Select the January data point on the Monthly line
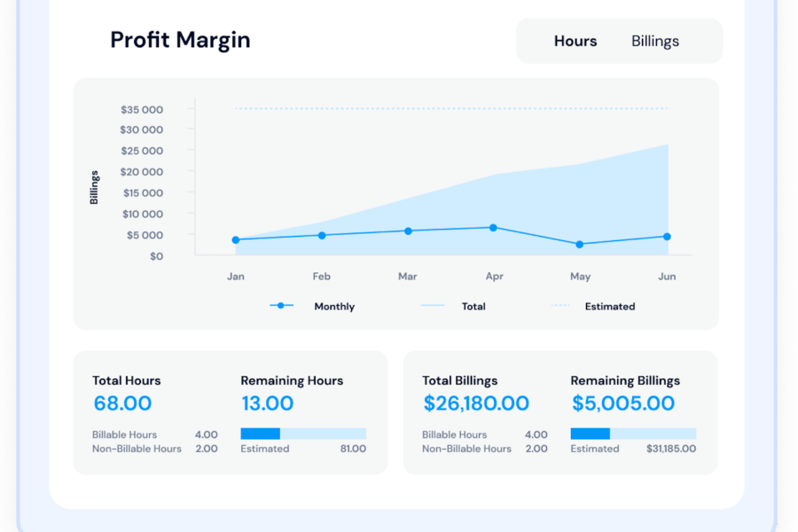 coord(236,239)
